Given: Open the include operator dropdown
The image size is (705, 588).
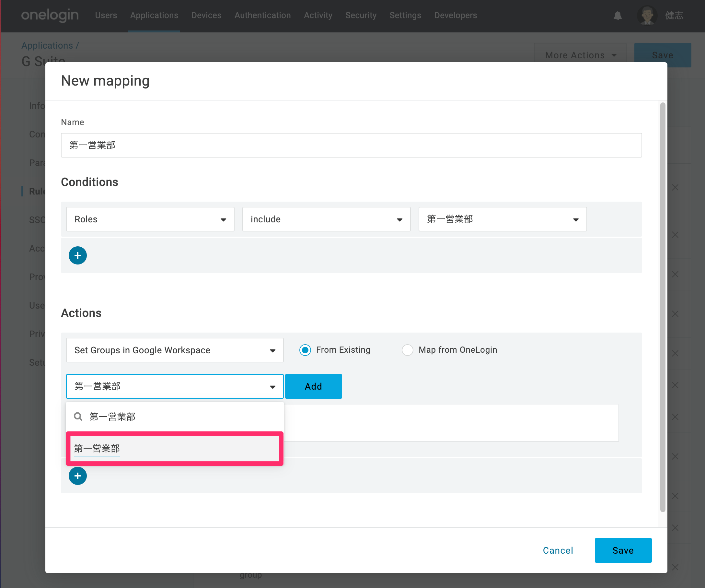Looking at the screenshot, I should [x=326, y=219].
